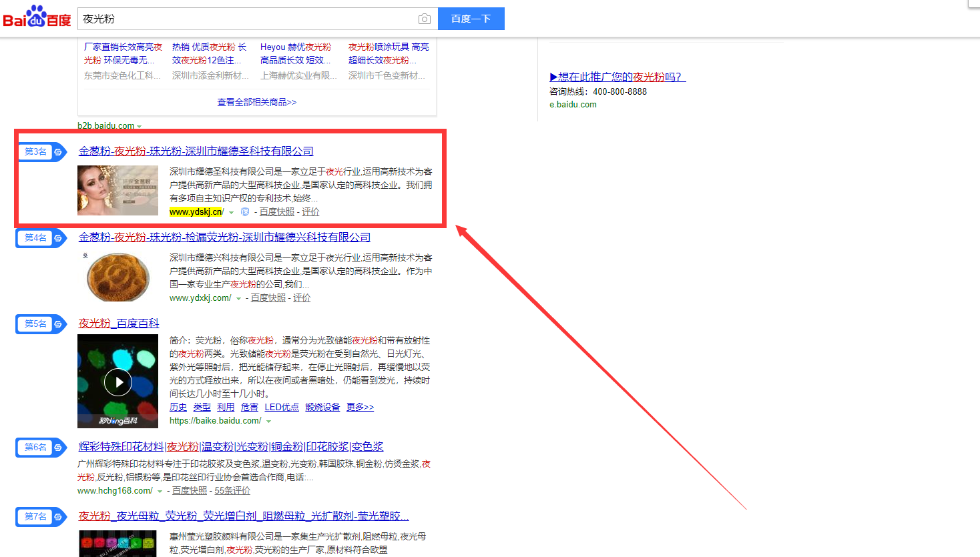980x557 pixels.
Task: Click the 第3名 rank badge icon
Action: click(42, 152)
